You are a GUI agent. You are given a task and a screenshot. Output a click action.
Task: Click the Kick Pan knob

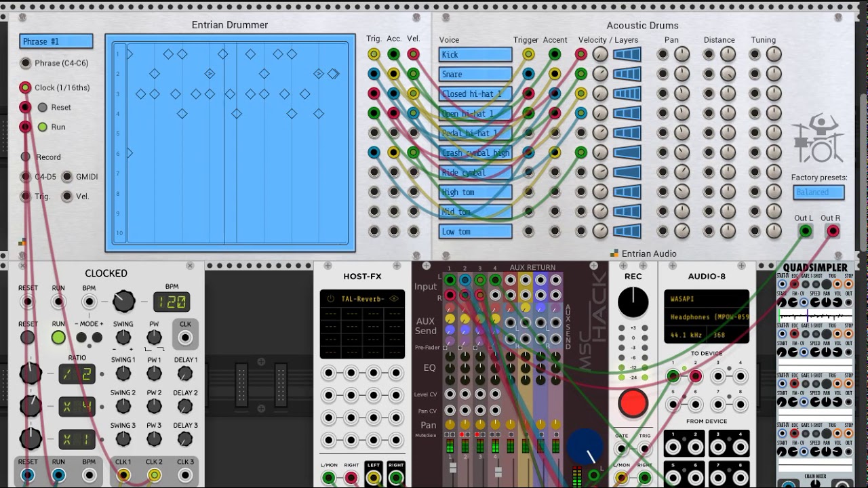682,54
